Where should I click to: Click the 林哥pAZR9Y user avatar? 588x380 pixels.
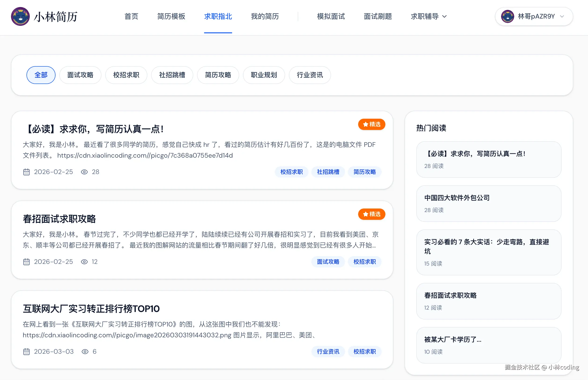click(x=507, y=16)
